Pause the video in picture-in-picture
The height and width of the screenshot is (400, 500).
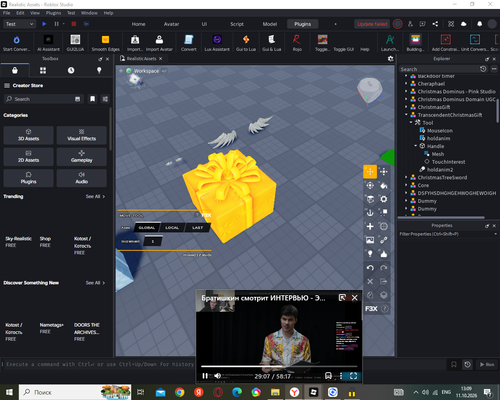[205, 376]
